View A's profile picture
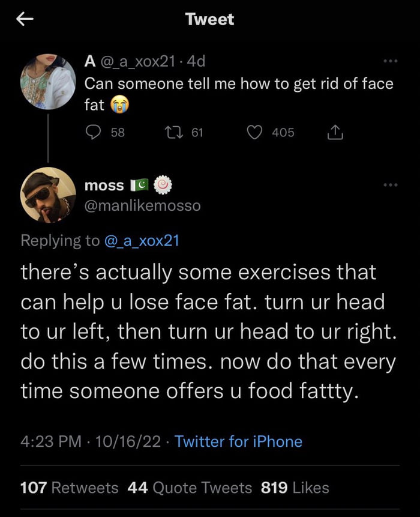Viewport: 420px width, 517px height. [48, 82]
